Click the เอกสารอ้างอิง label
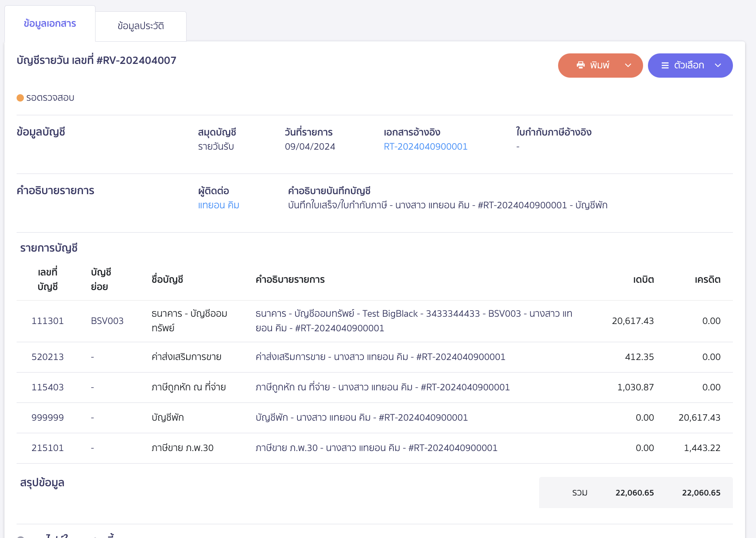Screen dimensions: 756x538 coord(412,132)
